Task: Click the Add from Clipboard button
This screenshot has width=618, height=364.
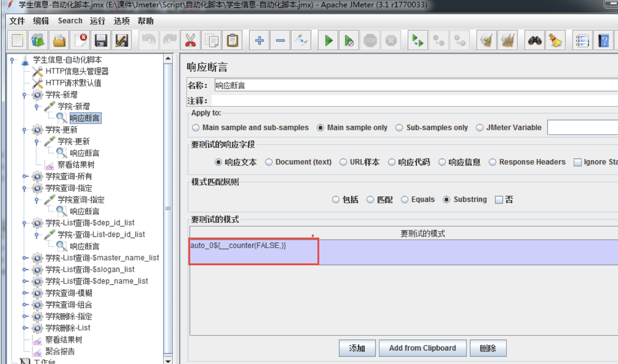Action: coord(422,348)
